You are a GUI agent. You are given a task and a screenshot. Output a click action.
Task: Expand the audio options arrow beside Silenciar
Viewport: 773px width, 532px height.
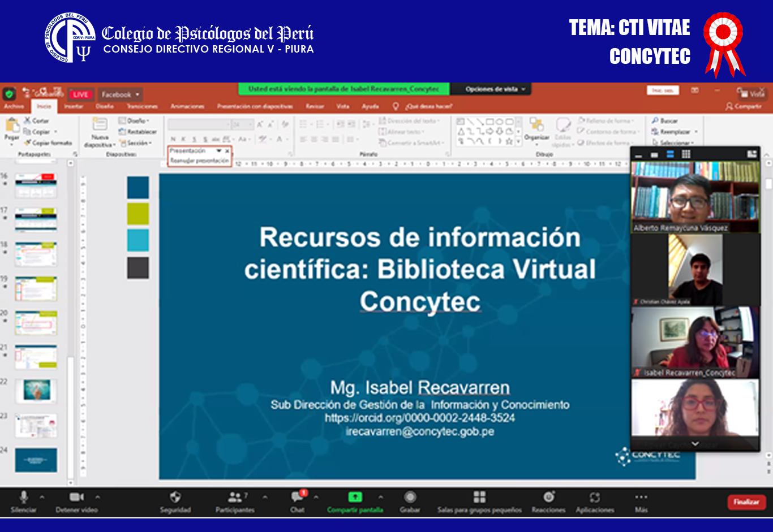[42, 497]
